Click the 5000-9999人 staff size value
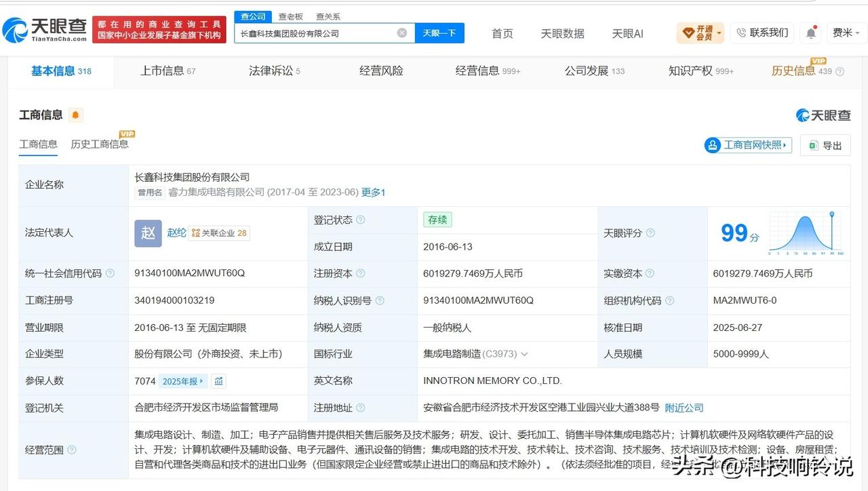868x491 pixels. click(x=741, y=354)
